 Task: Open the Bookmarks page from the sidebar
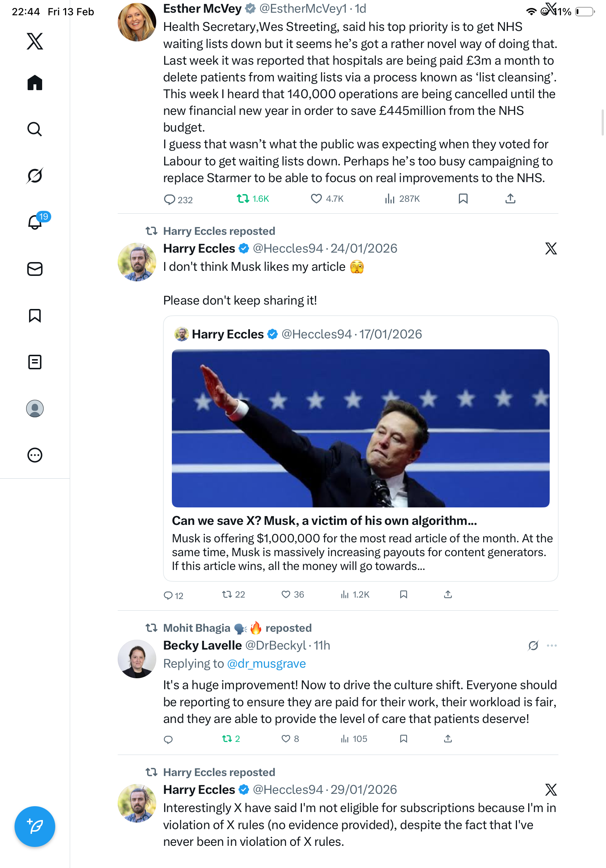35,315
